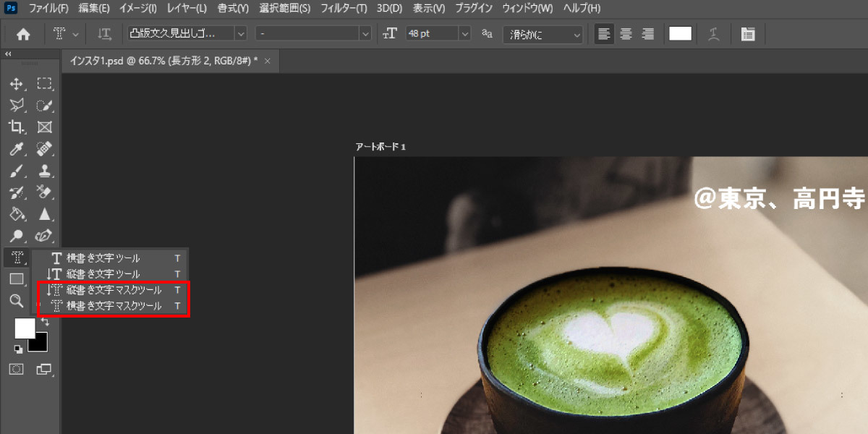Swap foreground and background colors
This screenshot has width=868, height=434.
tap(44, 320)
